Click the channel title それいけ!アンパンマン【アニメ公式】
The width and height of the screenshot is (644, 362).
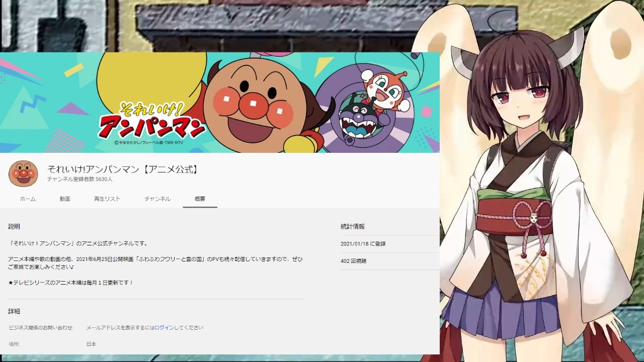click(x=124, y=169)
